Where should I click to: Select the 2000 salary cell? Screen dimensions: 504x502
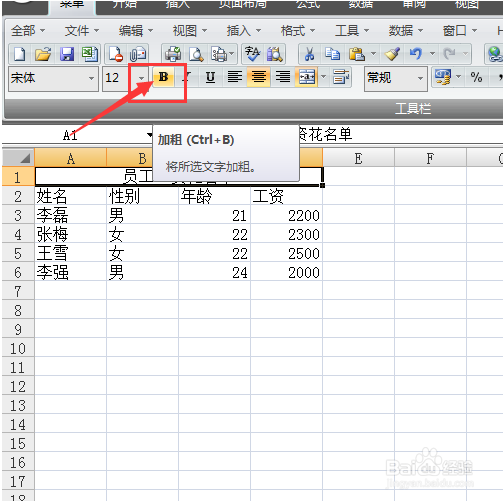pos(287,272)
